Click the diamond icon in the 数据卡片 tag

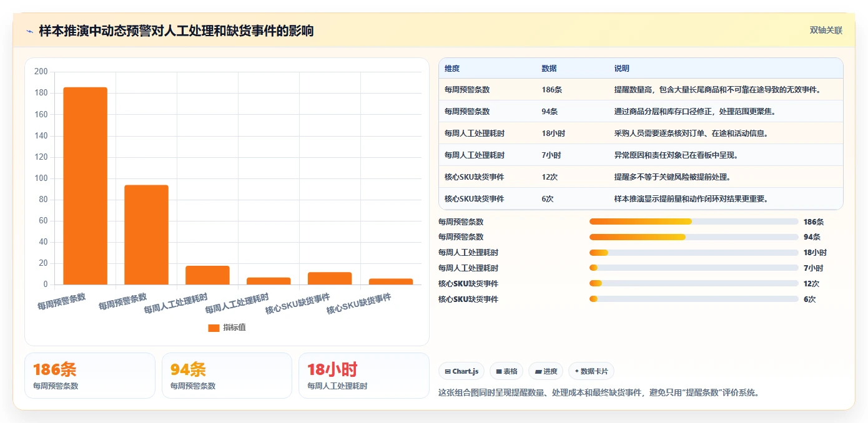click(576, 371)
